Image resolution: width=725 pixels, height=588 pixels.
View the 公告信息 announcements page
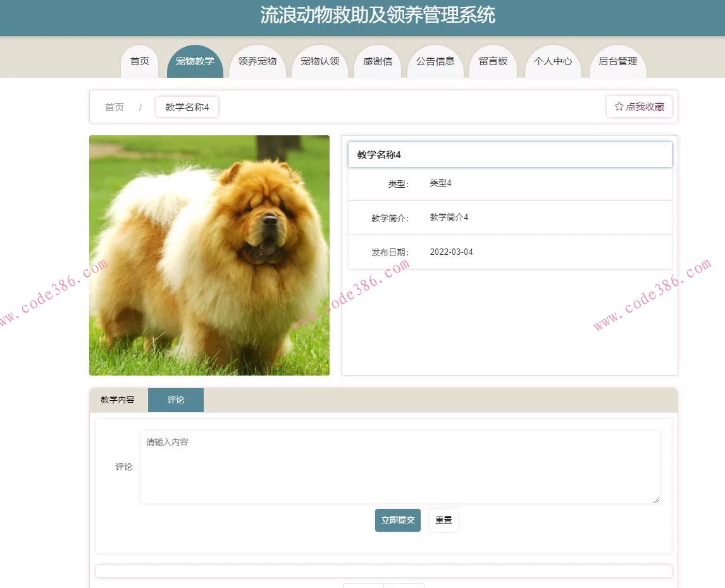[435, 61]
